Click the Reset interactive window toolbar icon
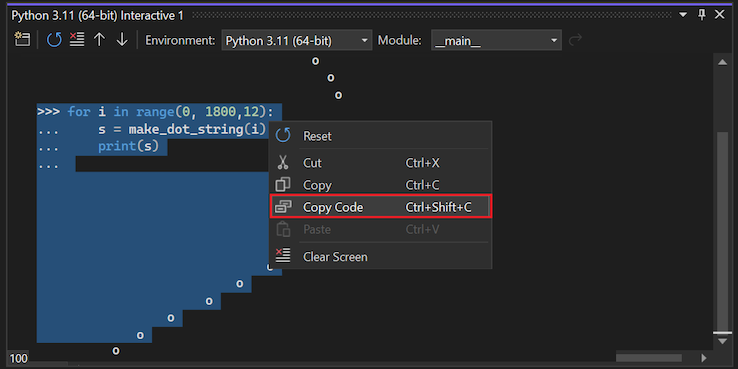 click(x=54, y=40)
